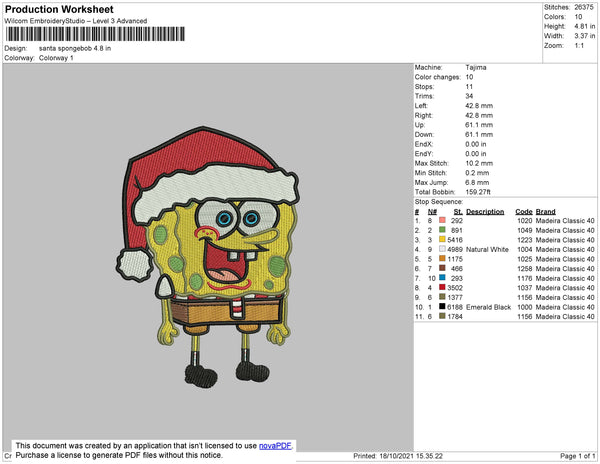Click thread code 1049

pos(525,230)
